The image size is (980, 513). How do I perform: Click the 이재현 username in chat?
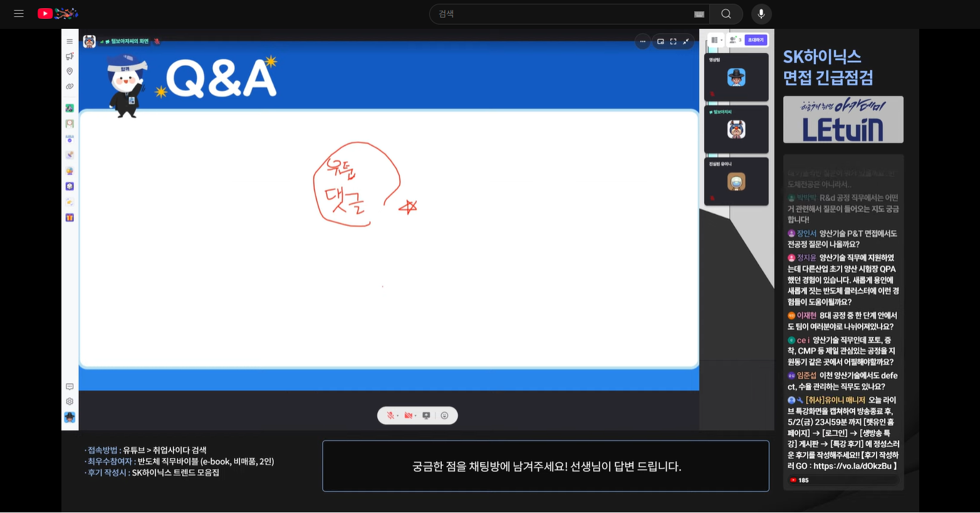pos(806,315)
